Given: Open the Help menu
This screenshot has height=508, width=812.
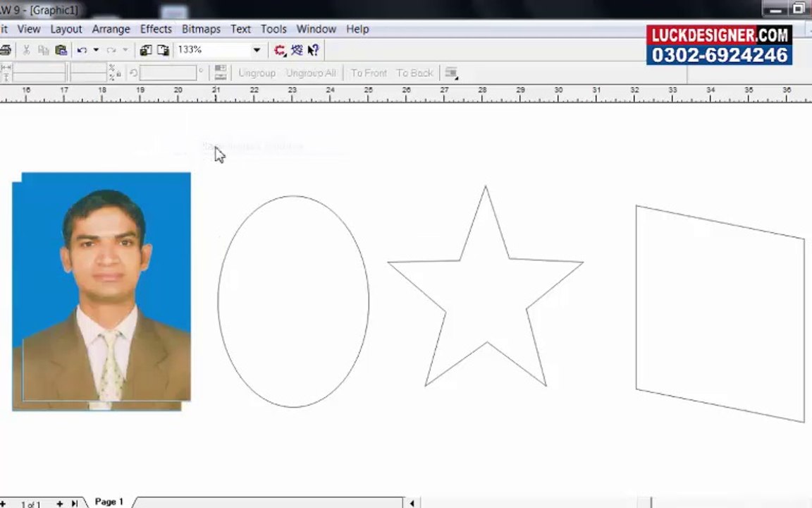Looking at the screenshot, I should [x=357, y=29].
